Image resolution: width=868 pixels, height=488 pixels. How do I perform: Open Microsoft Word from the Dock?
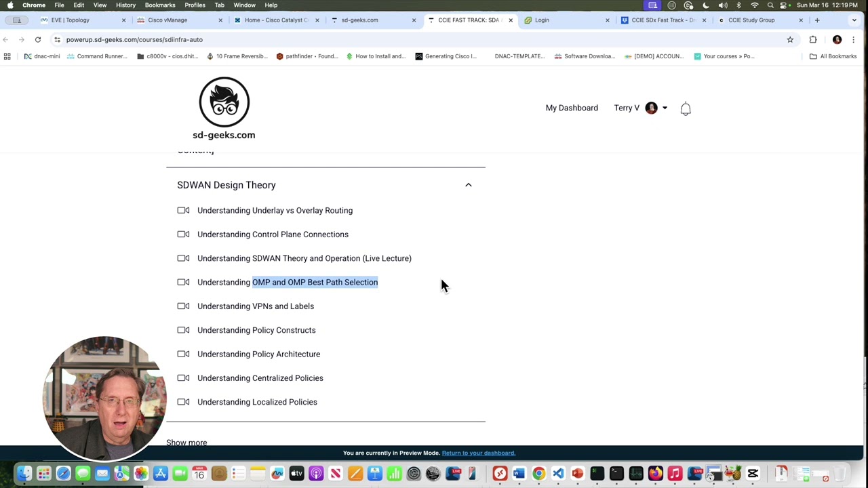pyautogui.click(x=519, y=473)
